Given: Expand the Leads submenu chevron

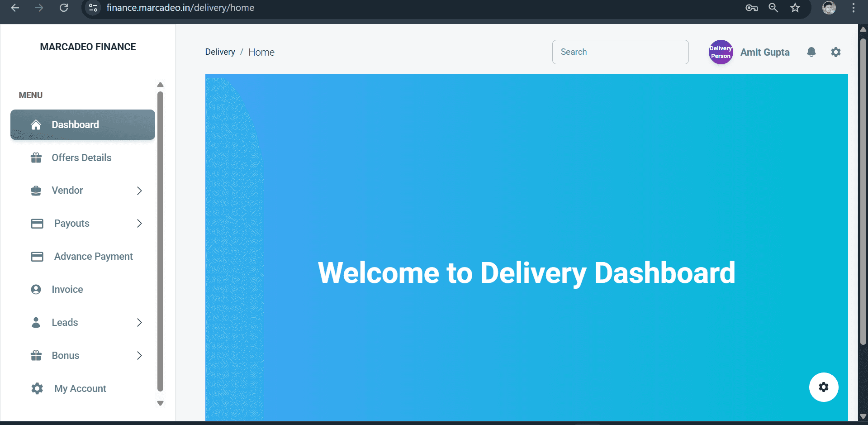Looking at the screenshot, I should (x=139, y=323).
